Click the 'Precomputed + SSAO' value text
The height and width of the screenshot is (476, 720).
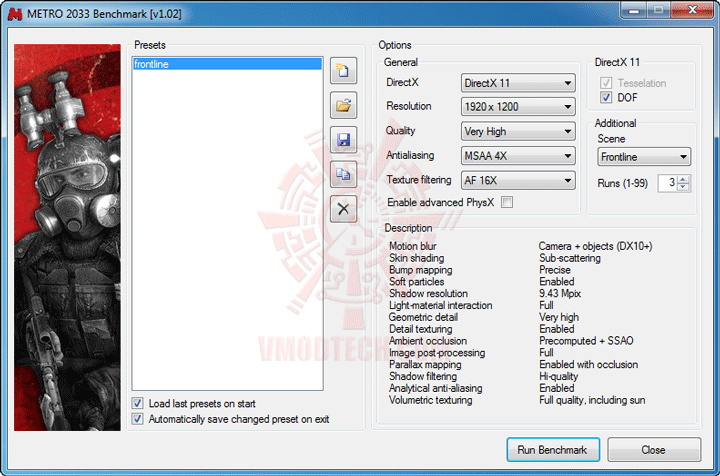pos(586,341)
